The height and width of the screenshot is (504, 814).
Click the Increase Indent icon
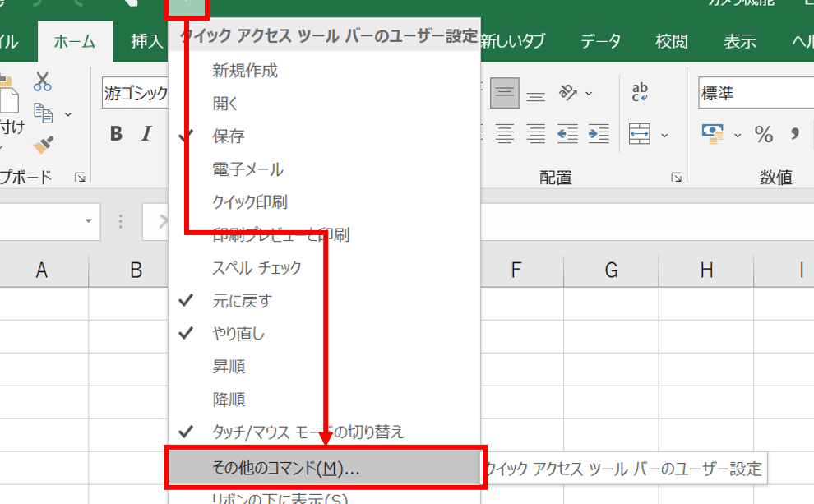tap(598, 133)
